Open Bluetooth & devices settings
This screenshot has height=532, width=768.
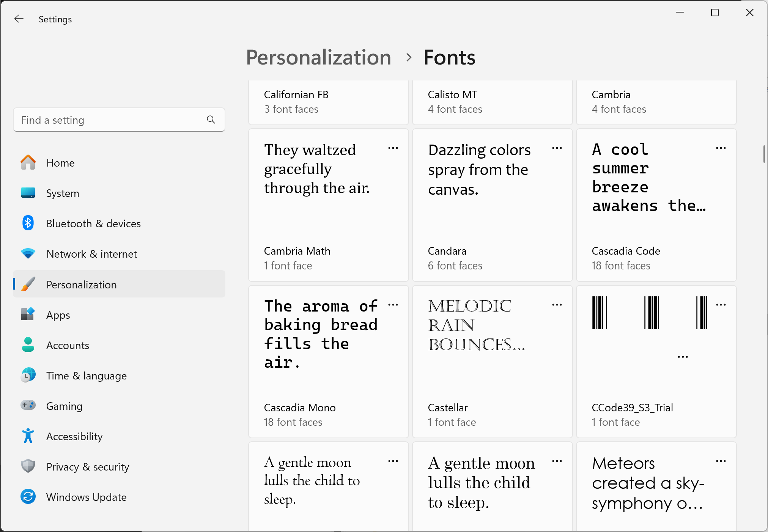pos(119,224)
